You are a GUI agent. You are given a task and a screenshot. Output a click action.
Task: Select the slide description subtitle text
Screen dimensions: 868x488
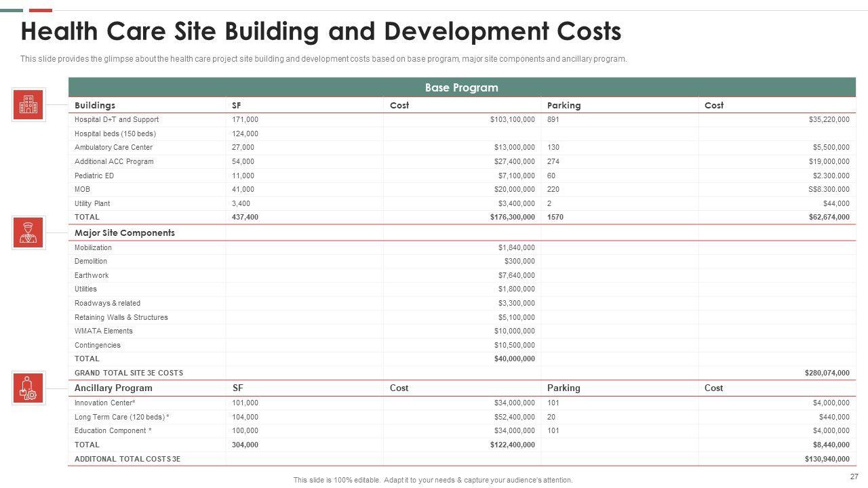pyautogui.click(x=323, y=59)
